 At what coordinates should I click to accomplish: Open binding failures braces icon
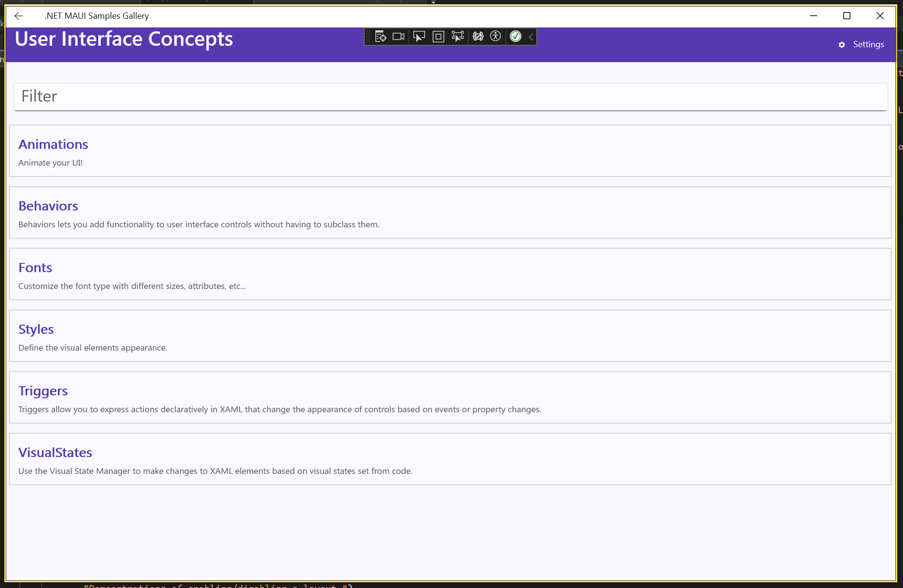478,37
